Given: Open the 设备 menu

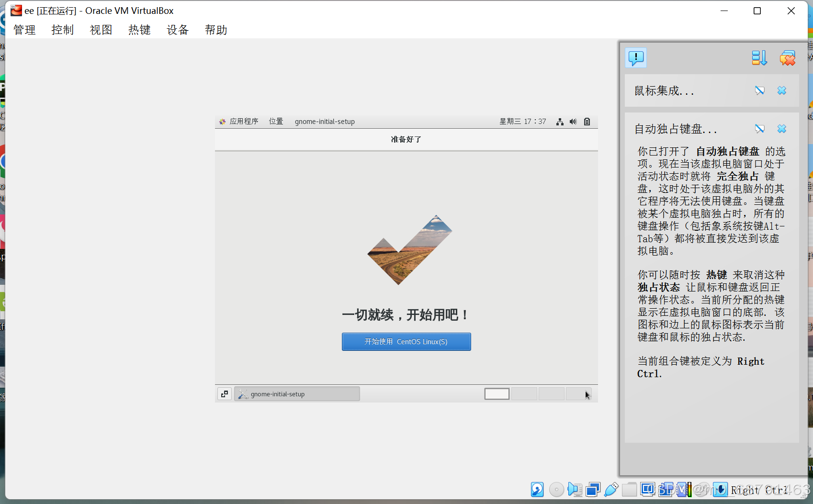Looking at the screenshot, I should (x=178, y=30).
